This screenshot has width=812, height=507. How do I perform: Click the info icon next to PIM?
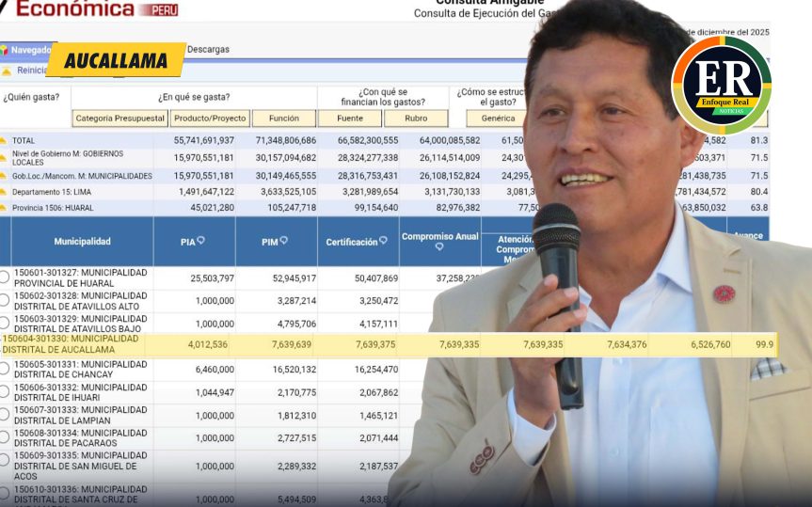(x=281, y=242)
